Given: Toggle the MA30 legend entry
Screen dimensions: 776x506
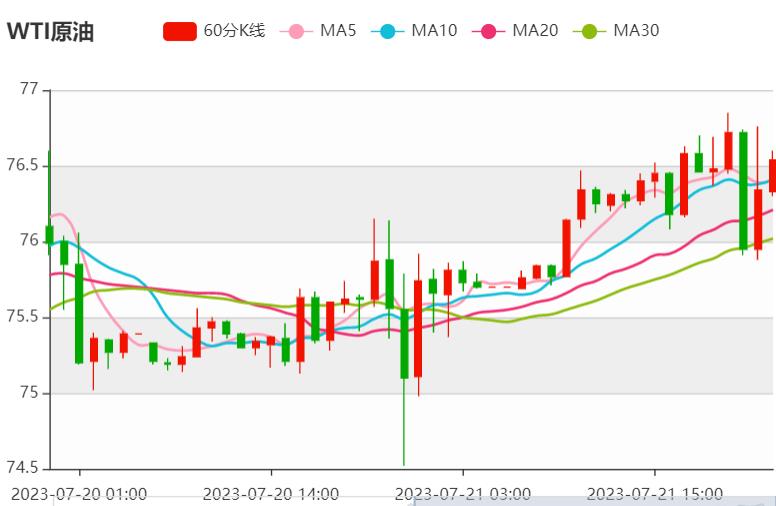Looking at the screenshot, I should tap(636, 31).
